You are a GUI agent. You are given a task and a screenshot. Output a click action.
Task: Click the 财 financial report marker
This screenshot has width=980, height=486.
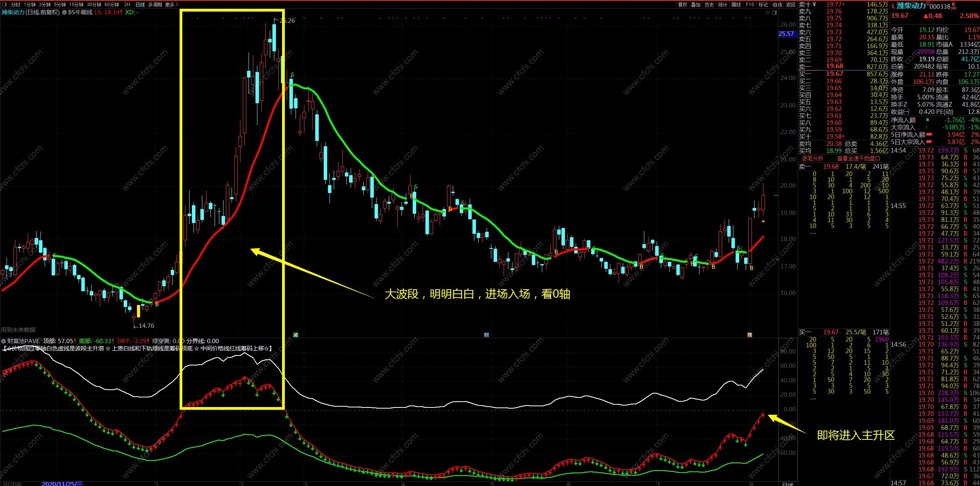point(486,335)
